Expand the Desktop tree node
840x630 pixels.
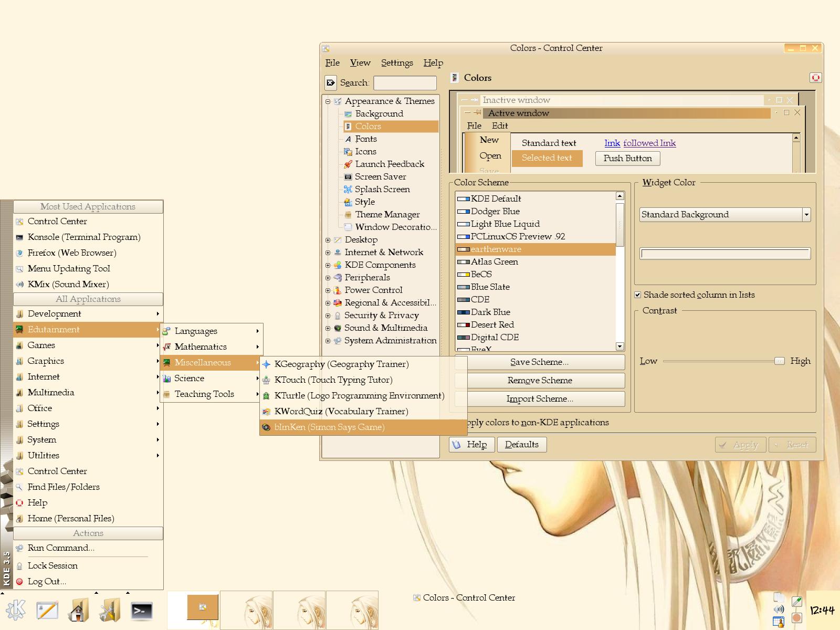(328, 240)
